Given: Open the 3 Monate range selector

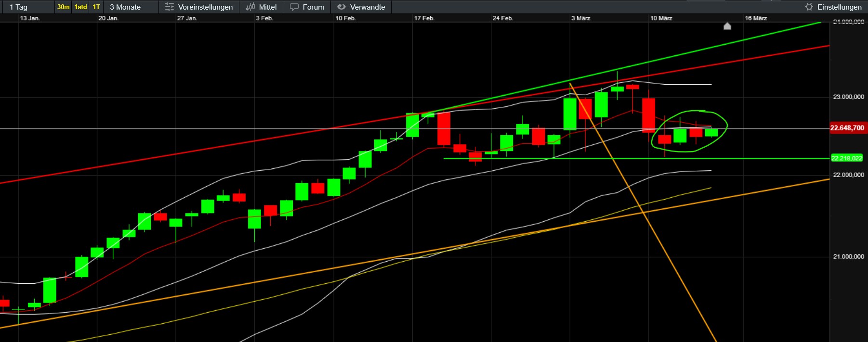Looking at the screenshot, I should coord(125,7).
